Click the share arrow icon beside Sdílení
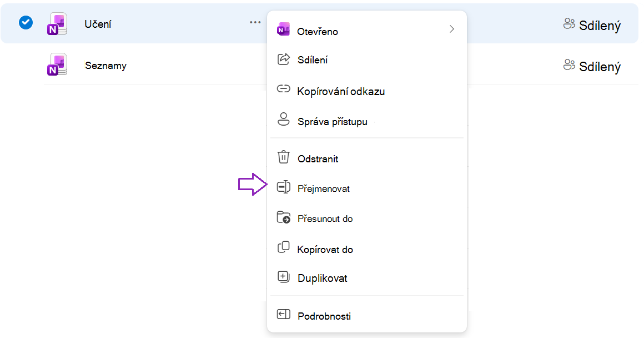This screenshot has width=644, height=338. pos(283,59)
